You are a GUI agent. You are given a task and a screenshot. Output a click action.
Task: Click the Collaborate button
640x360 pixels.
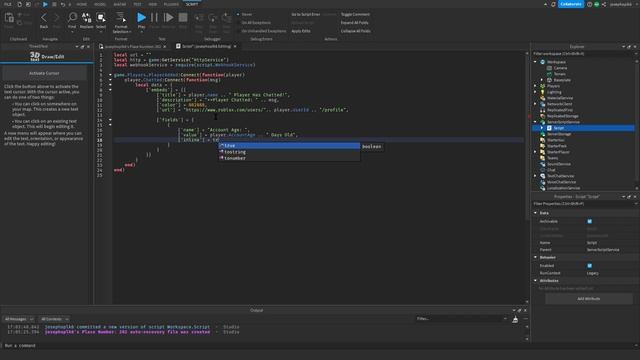click(571, 4)
